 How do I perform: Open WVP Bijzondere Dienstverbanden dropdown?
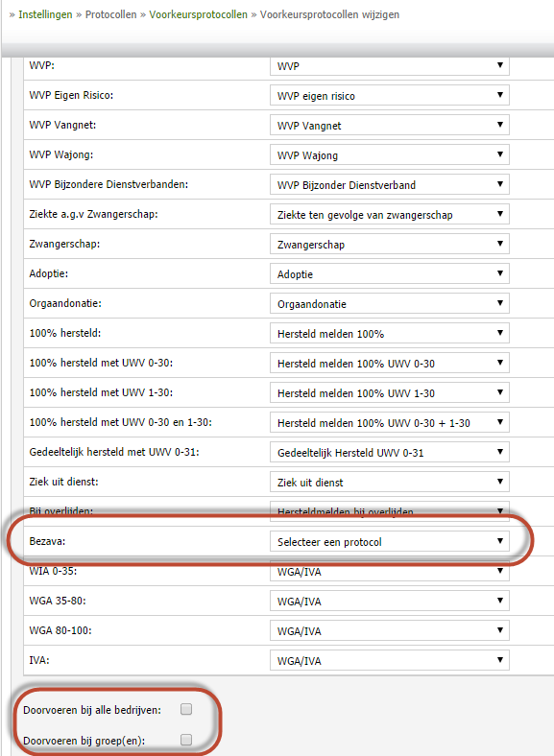[390, 184]
